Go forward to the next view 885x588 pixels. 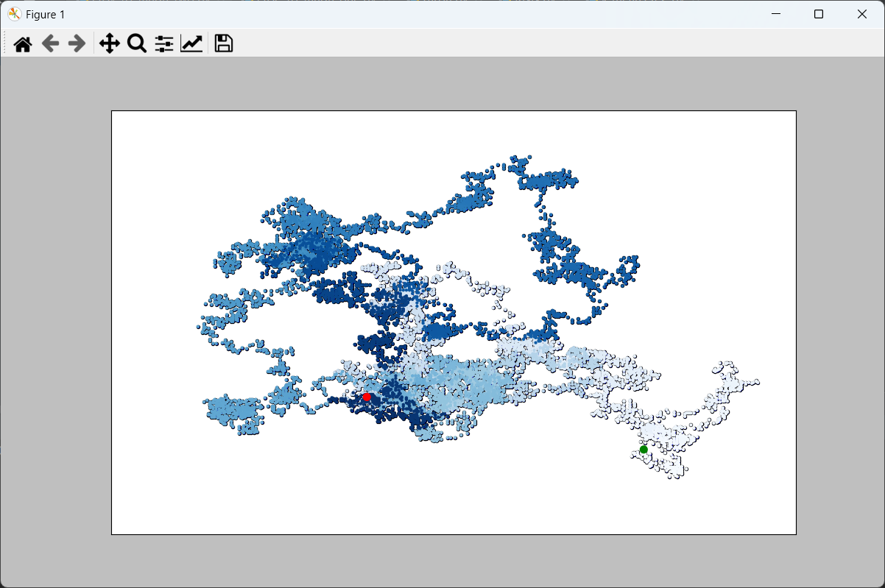(x=77, y=44)
